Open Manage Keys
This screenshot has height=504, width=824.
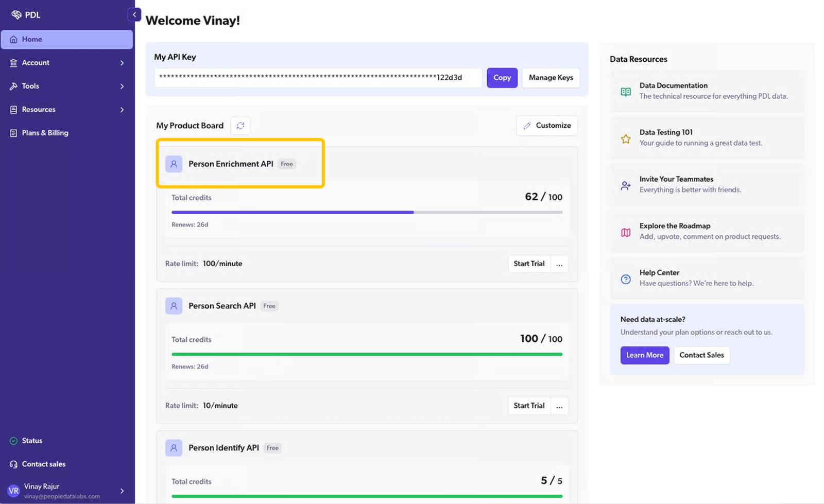(x=551, y=78)
